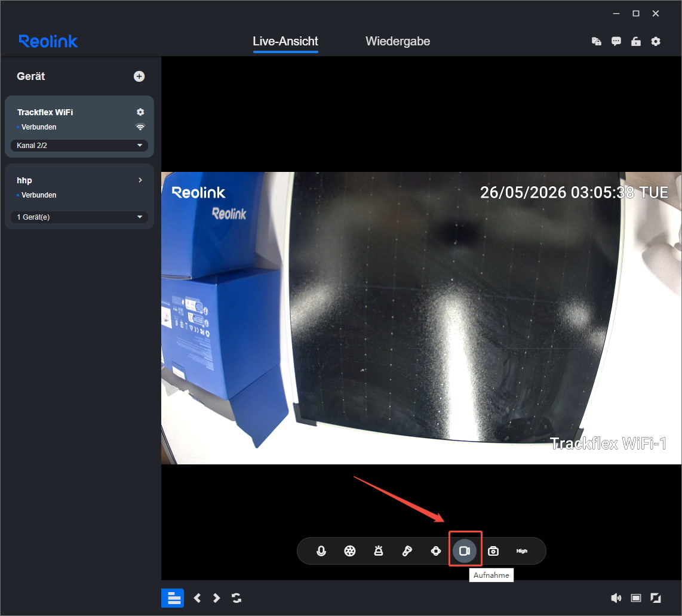Viewport: 682px width, 616px height.
Task: Click the cycle refresh icon in bottom bar
Action: point(236,598)
